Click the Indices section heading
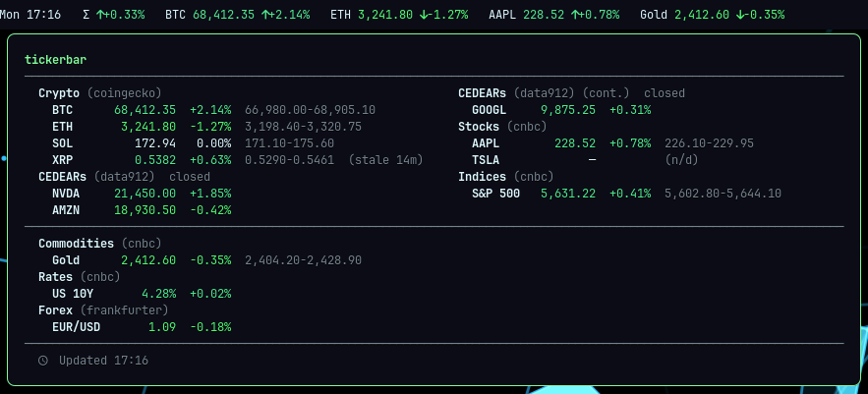 coord(482,177)
